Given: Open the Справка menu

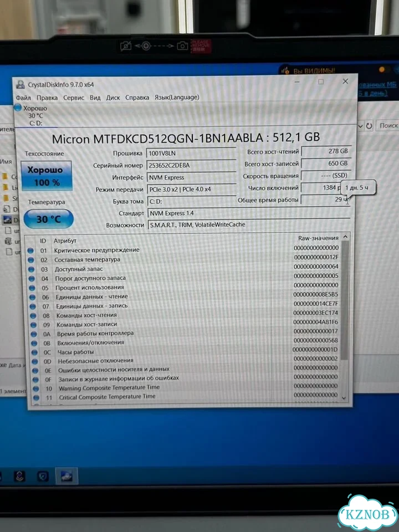Looking at the screenshot, I should [137, 98].
